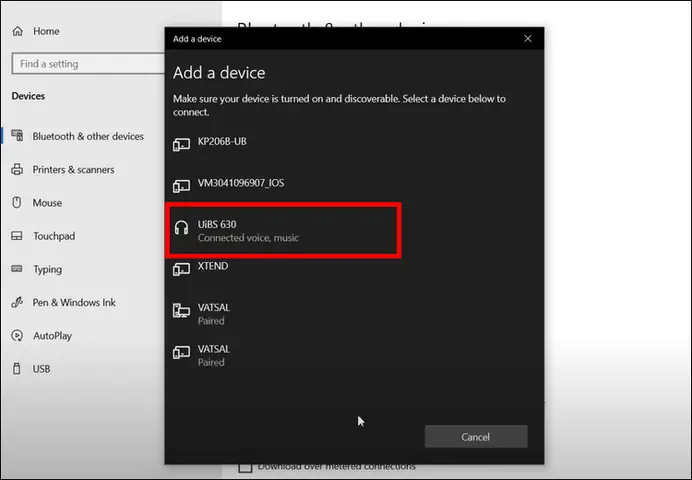Select the XTEND device name

(x=213, y=266)
